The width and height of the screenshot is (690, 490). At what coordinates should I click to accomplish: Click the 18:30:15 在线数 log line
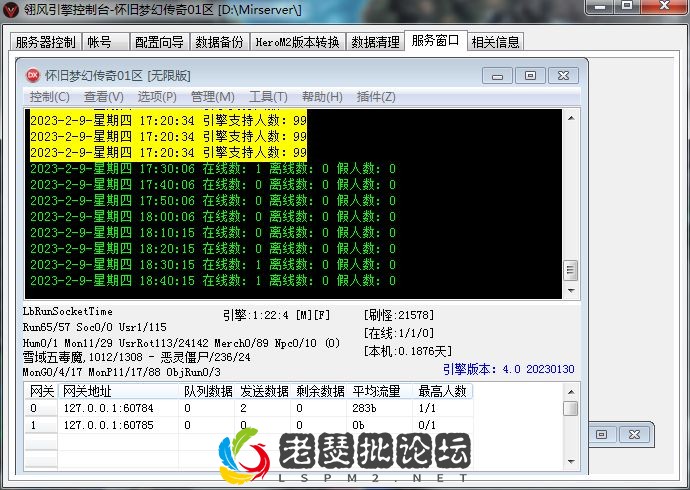click(213, 265)
